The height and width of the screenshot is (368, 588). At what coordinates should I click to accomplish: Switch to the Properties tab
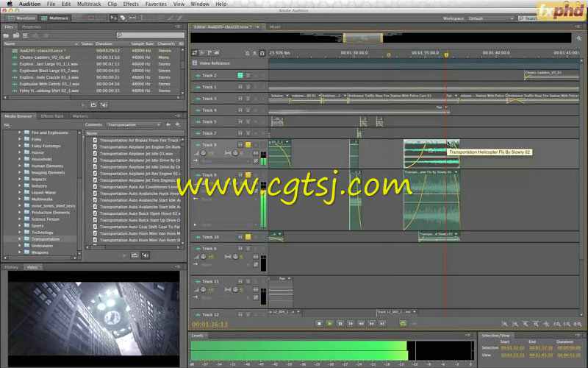32,27
